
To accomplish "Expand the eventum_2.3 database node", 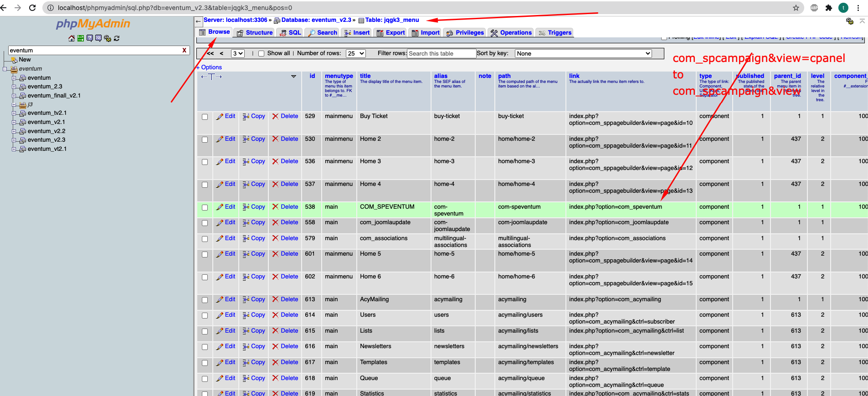I will [x=14, y=87].
